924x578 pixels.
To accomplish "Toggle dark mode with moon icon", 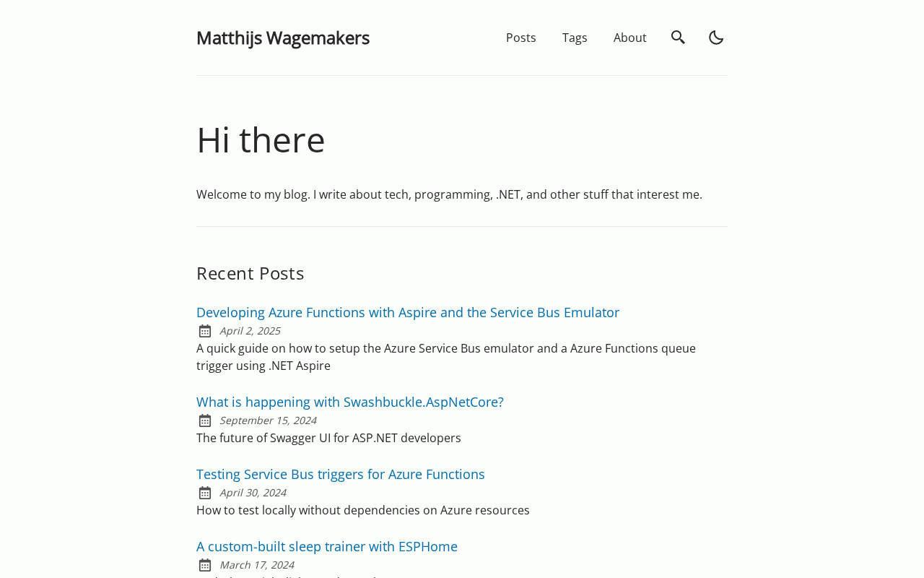I will point(716,38).
